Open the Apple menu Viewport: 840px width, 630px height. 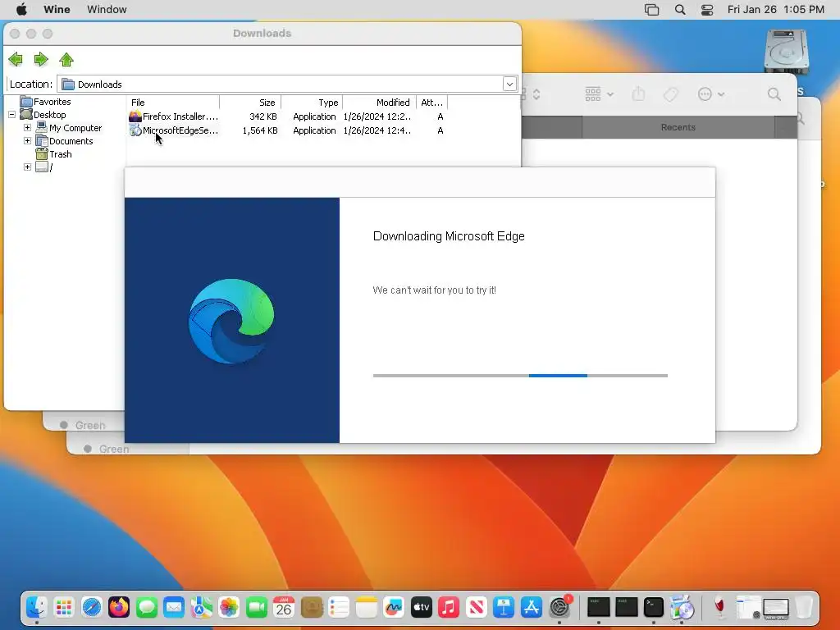pyautogui.click(x=22, y=9)
